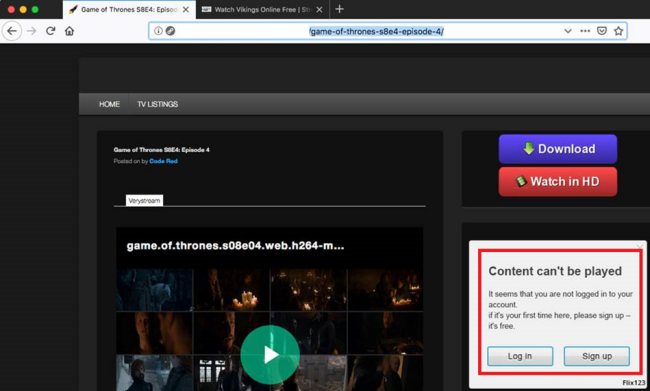
Task: Reload the current page
Action: pos(51,31)
